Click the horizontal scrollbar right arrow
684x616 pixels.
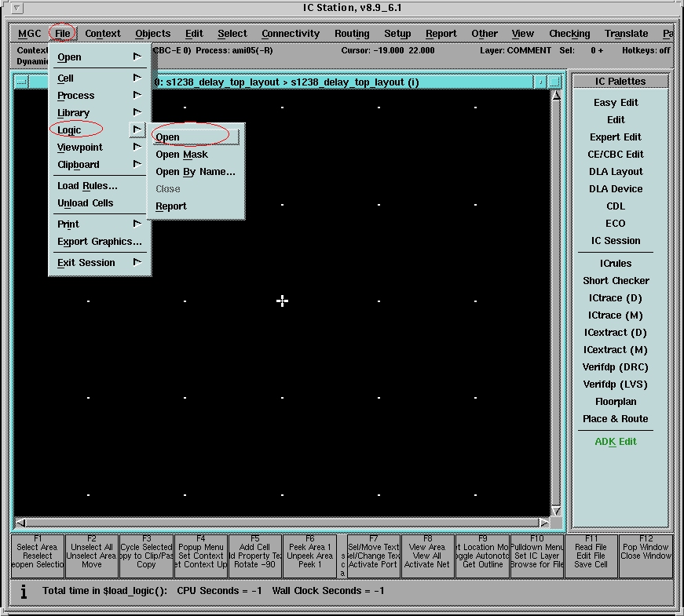point(543,523)
